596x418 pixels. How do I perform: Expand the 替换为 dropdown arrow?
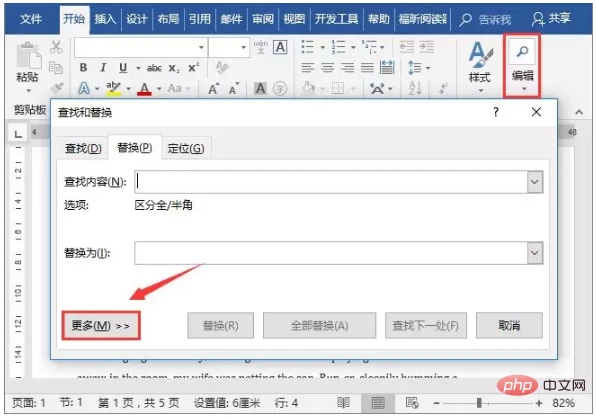tap(534, 253)
